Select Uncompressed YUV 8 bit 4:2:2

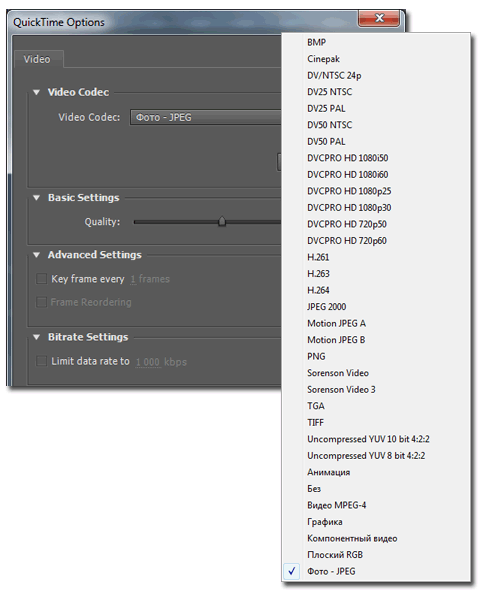pyautogui.click(x=376, y=455)
